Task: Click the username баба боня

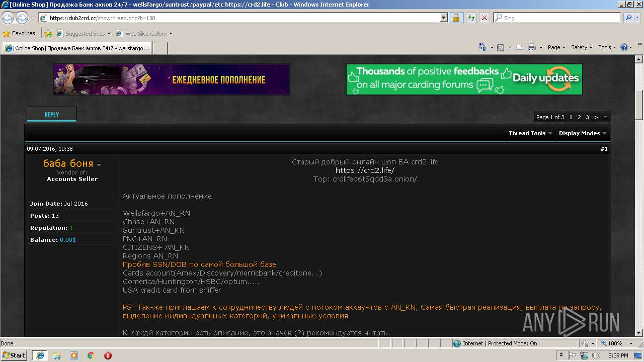Action: pos(68,163)
